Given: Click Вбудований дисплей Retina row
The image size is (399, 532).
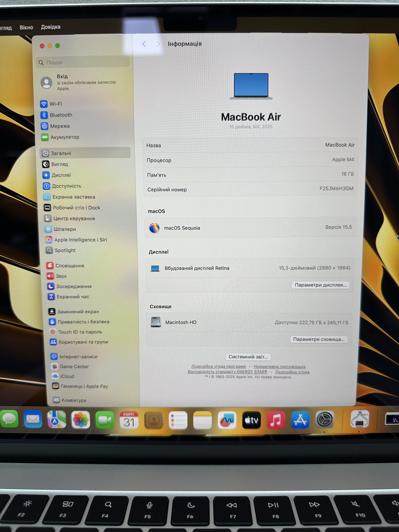Looking at the screenshot, I should click(x=250, y=268).
